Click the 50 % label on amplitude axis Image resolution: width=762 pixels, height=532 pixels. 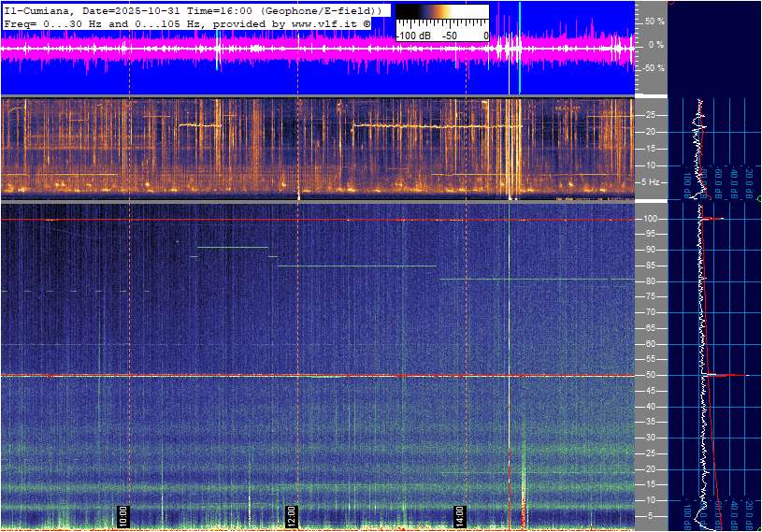tap(654, 21)
